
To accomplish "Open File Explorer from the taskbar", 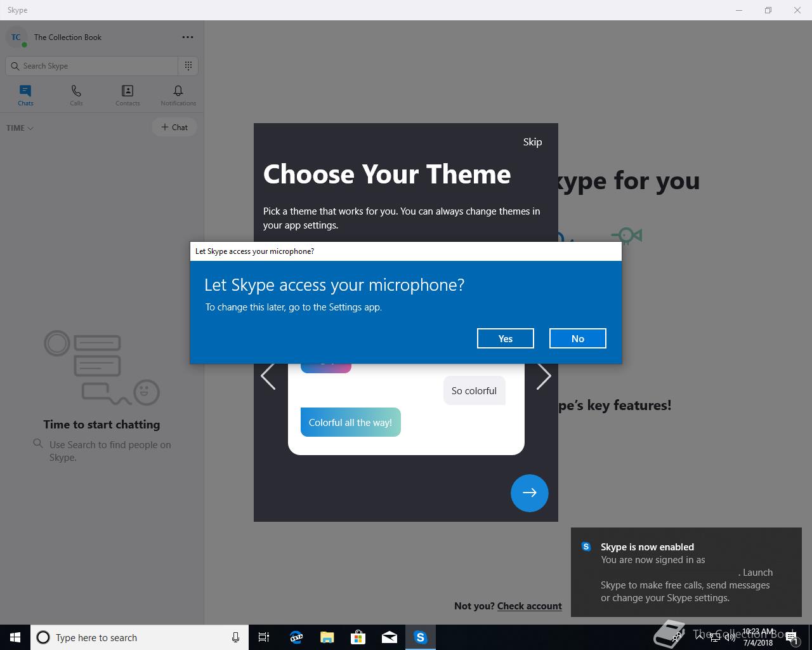I will 327,637.
